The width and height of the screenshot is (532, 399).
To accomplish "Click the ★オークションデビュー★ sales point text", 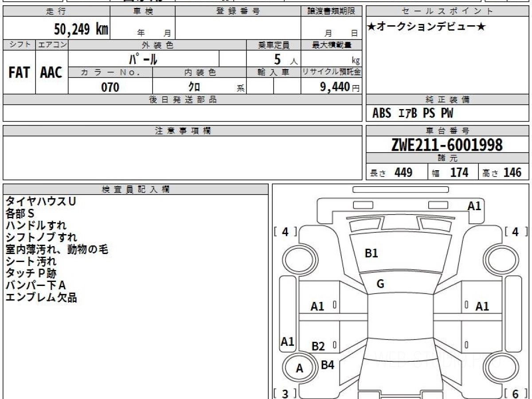I will pos(427,27).
